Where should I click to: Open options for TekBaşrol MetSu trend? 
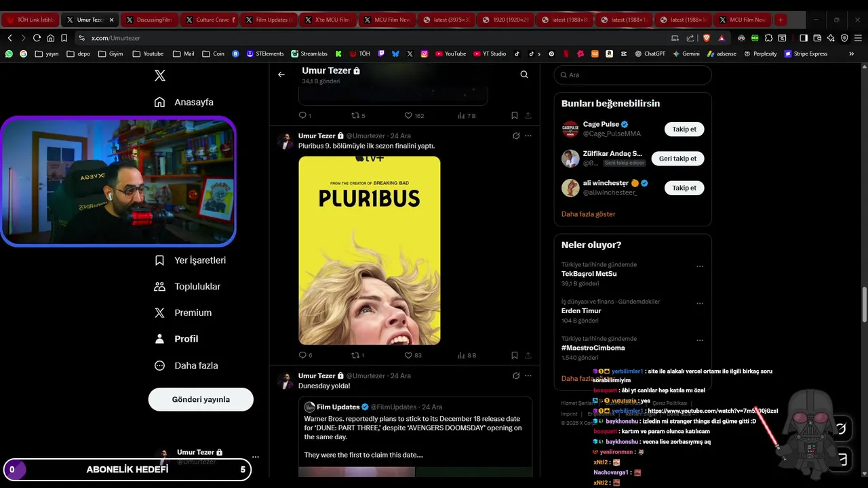[700, 266]
